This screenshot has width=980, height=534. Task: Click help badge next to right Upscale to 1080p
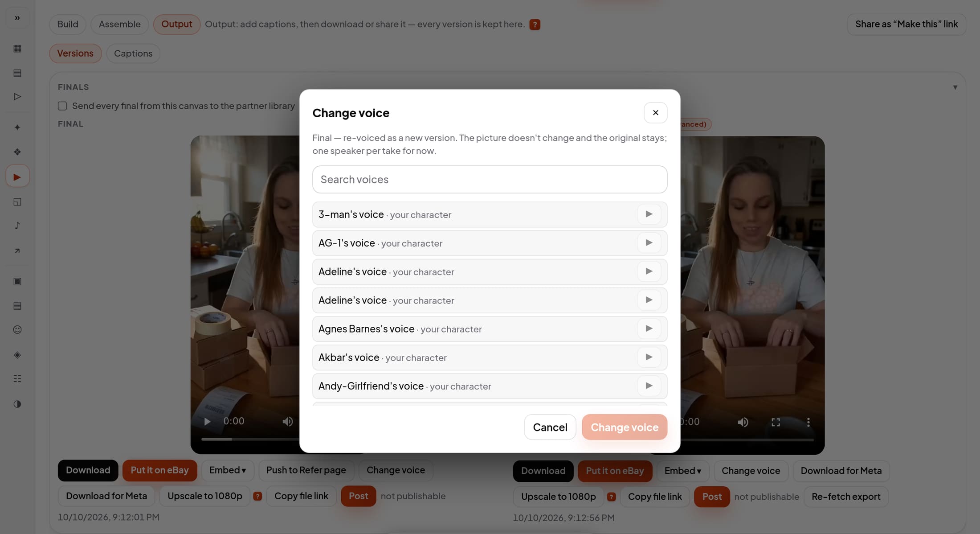(x=611, y=497)
